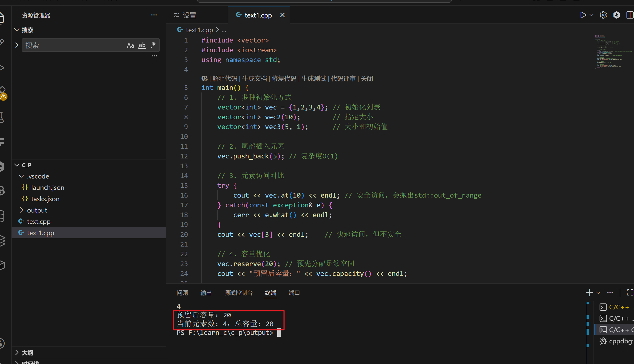The image size is (634, 364).
Task: Click the split editor layout icon
Action: pyautogui.click(x=630, y=15)
